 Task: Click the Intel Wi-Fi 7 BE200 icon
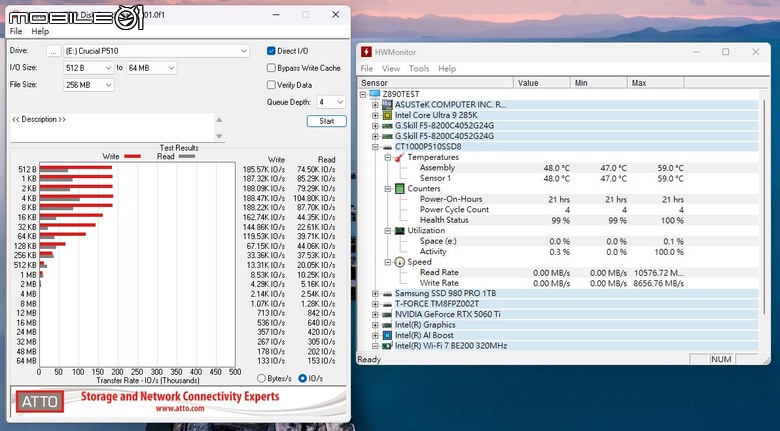point(387,346)
